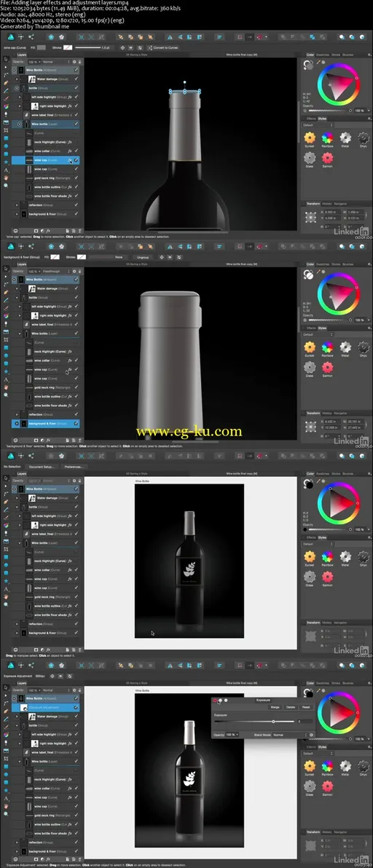Open Normal blend dropdown in Convert to Curves Layers
The width and height of the screenshot is (373, 868).
pos(55,61)
